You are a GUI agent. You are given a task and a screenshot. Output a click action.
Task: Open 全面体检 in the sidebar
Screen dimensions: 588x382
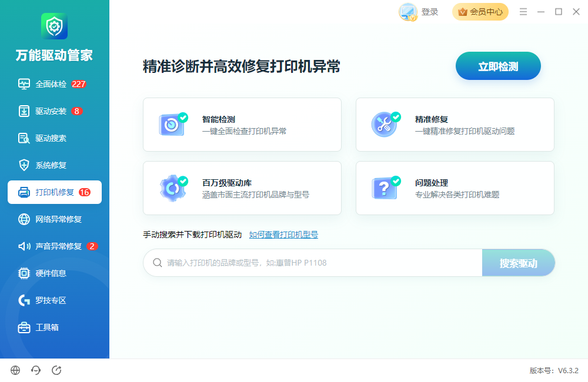(x=54, y=84)
